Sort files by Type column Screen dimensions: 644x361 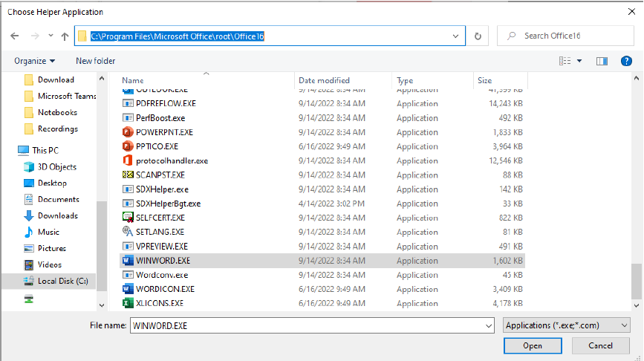pos(405,80)
